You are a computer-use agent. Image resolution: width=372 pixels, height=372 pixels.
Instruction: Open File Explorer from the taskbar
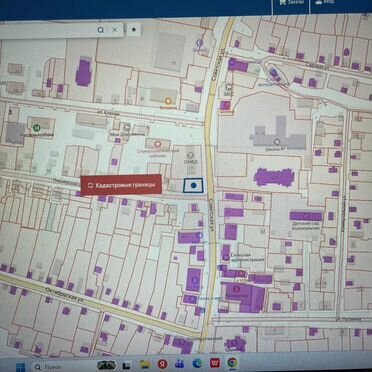[x=145, y=364]
